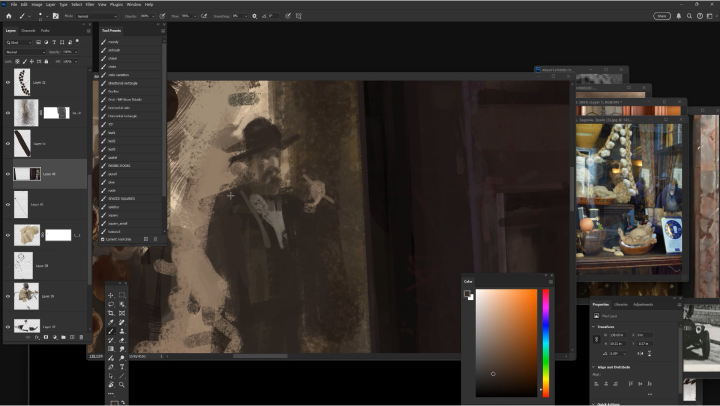Open the brush settings panel icon
The width and height of the screenshot is (720, 406).
(56, 16)
